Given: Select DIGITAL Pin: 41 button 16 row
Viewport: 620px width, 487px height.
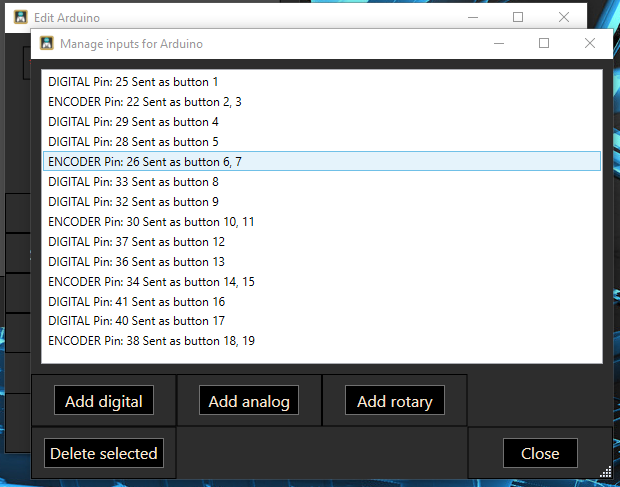Looking at the screenshot, I should click(322, 302).
